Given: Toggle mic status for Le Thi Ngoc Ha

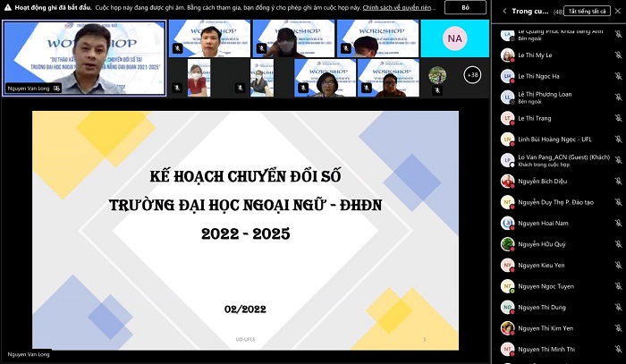Looking at the screenshot, I should [618, 76].
